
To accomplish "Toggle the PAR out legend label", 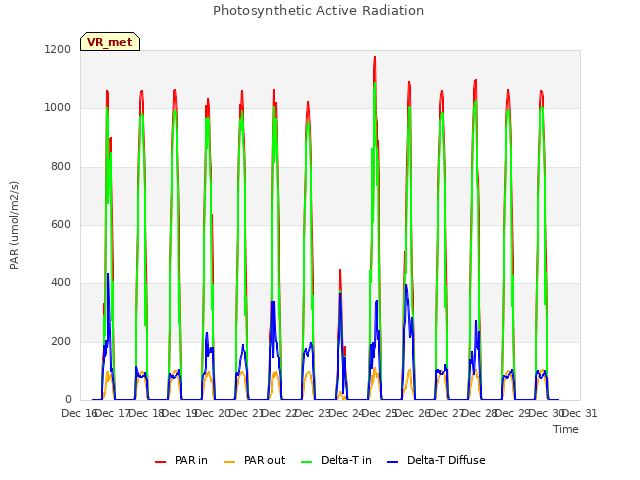I will (x=264, y=460).
